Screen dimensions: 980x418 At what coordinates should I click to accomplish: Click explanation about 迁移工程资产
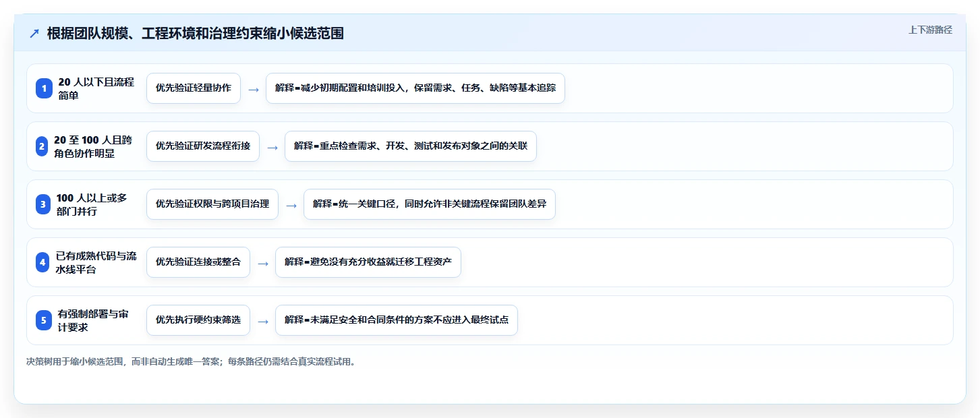click(x=368, y=262)
